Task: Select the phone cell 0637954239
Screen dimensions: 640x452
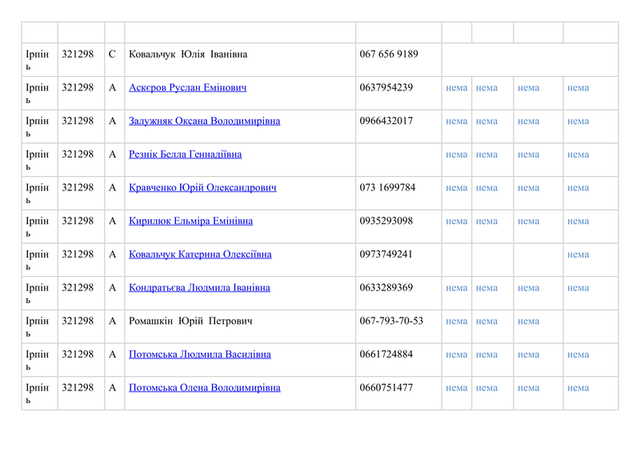Action: click(x=386, y=88)
